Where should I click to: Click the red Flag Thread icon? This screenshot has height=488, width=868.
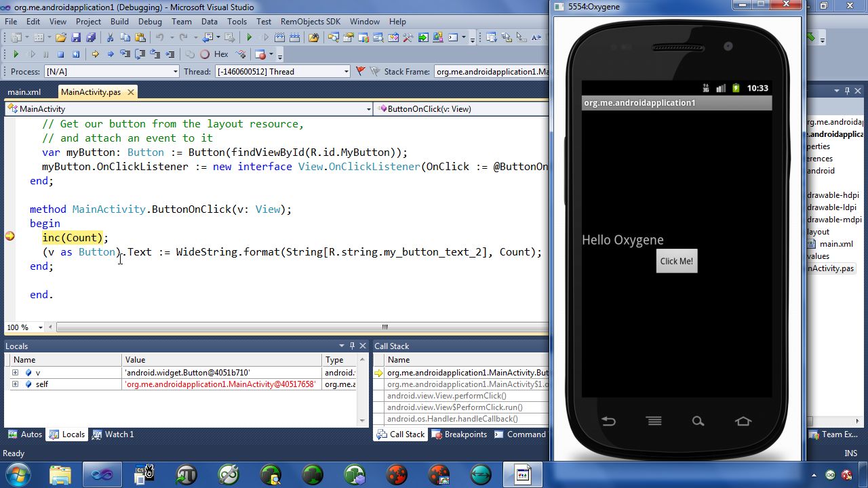click(x=360, y=71)
